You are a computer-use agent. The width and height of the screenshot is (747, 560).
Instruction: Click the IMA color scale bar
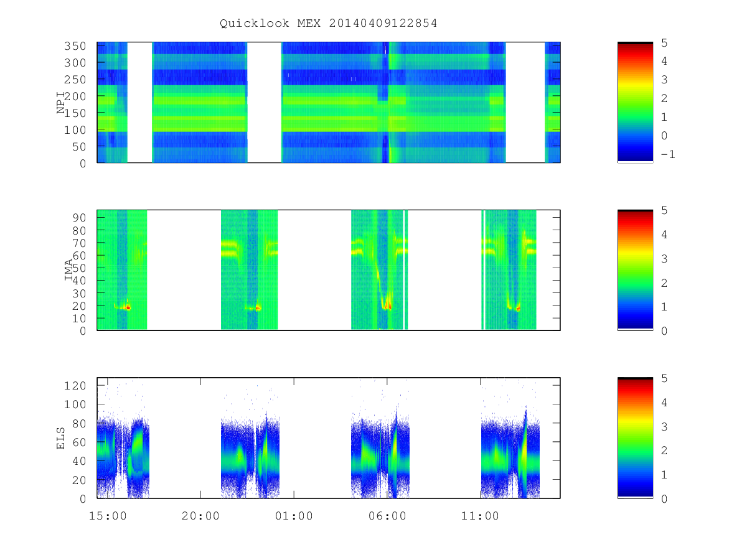pyautogui.click(x=635, y=270)
